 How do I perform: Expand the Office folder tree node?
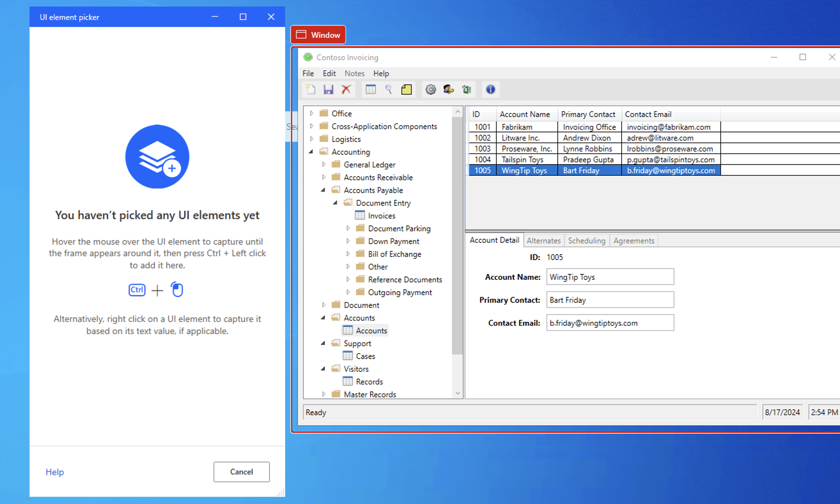pyautogui.click(x=312, y=113)
